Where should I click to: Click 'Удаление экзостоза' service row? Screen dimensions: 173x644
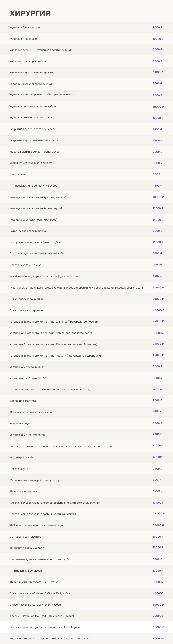23,401
